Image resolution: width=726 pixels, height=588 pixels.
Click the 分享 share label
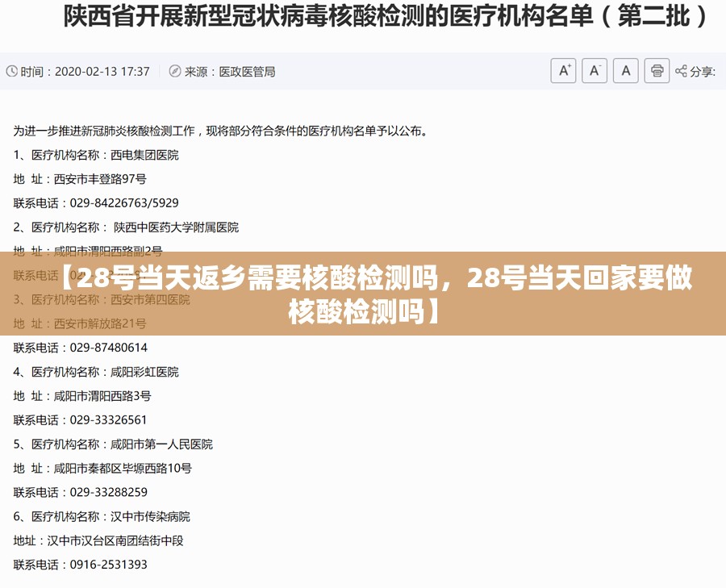[703, 72]
